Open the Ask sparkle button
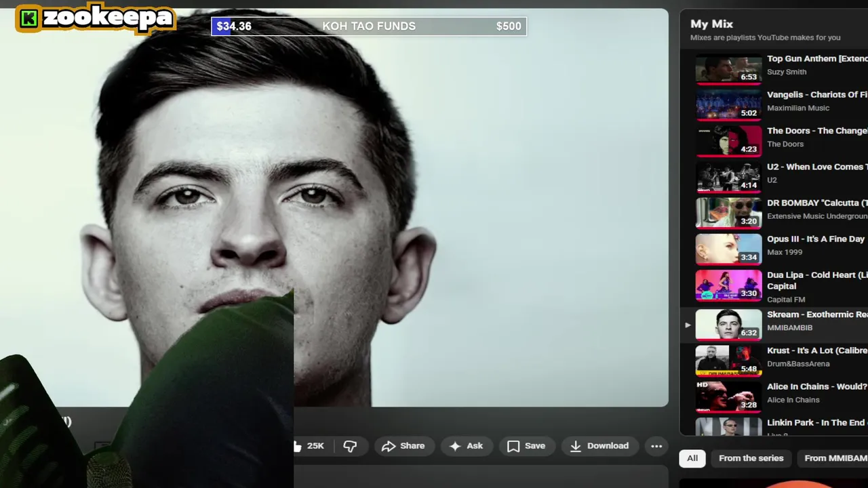Image resolution: width=868 pixels, height=488 pixels. [x=466, y=446]
